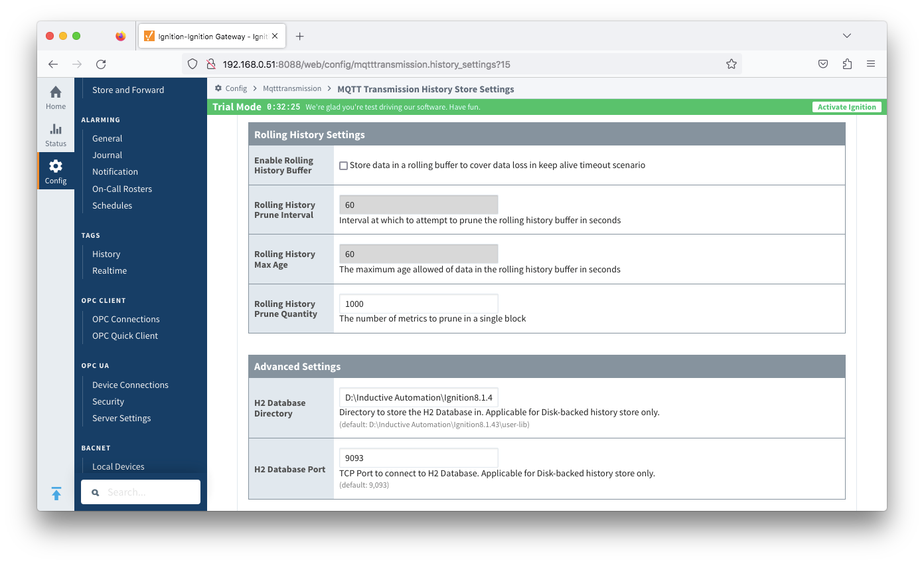This screenshot has height=564, width=924.
Task: Click the Activate Ignition button
Action: pos(847,107)
